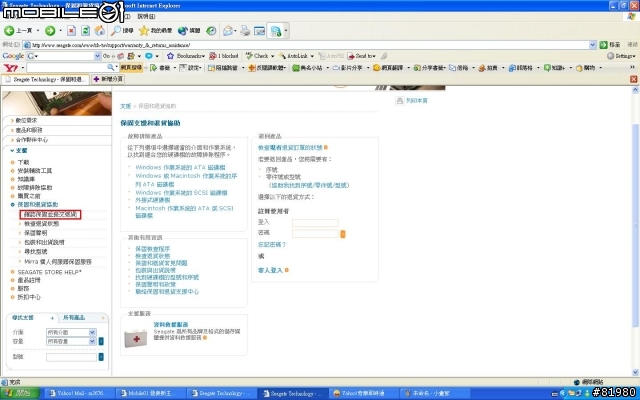Click the '1 blocked' popup blocker button

coord(224,56)
